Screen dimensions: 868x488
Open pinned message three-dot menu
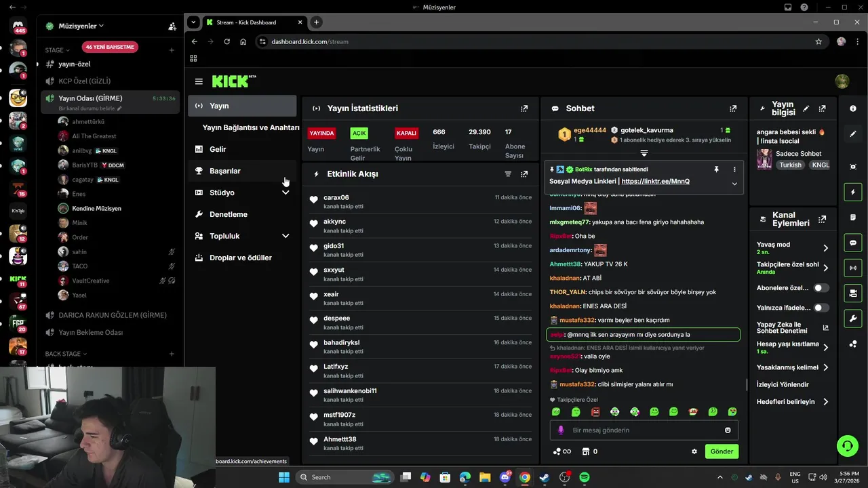734,169
